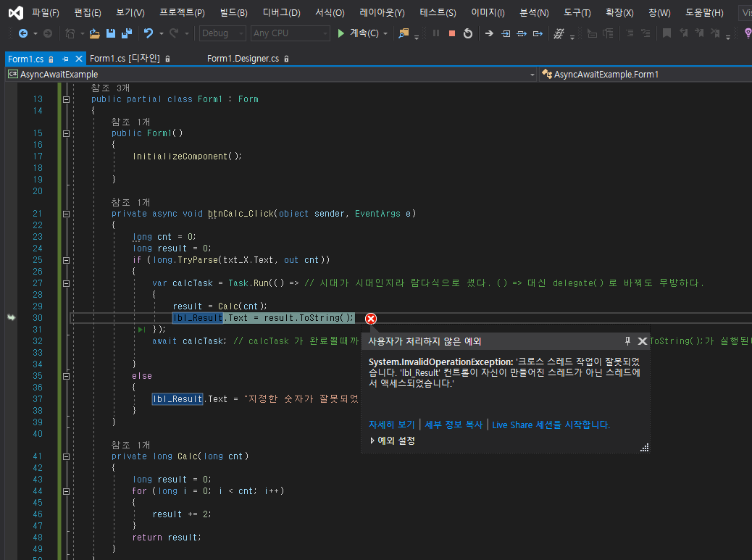The image size is (752, 560).
Task: Open the 파일(F) menu
Action: pos(46,12)
